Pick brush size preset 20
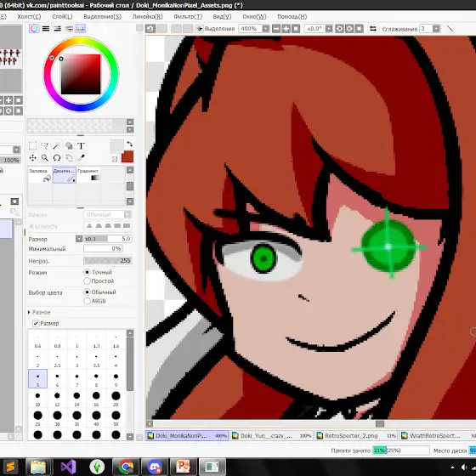The image size is (476, 476). [116, 398]
